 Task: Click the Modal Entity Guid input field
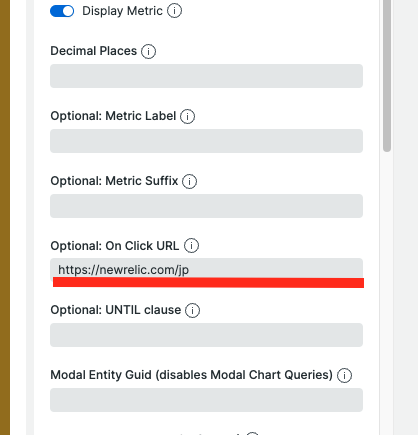[206, 400]
